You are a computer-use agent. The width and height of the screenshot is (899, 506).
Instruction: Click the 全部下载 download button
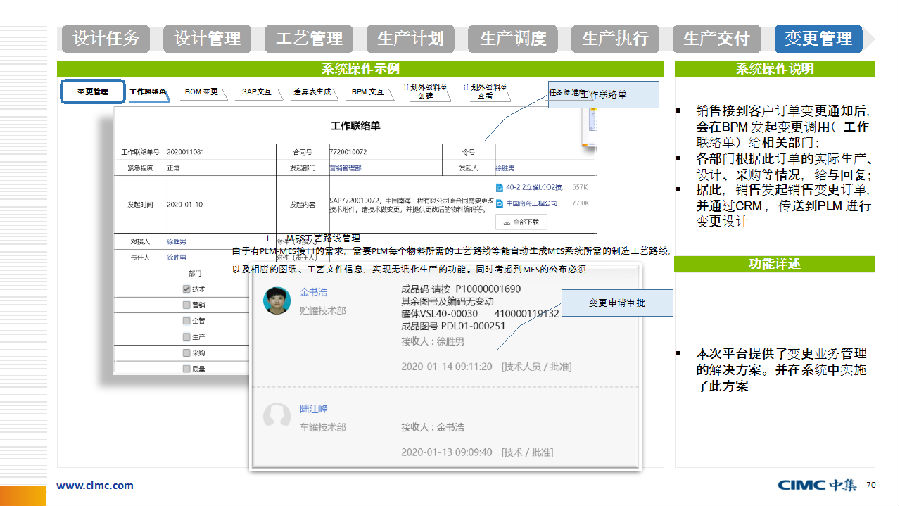tap(523, 221)
